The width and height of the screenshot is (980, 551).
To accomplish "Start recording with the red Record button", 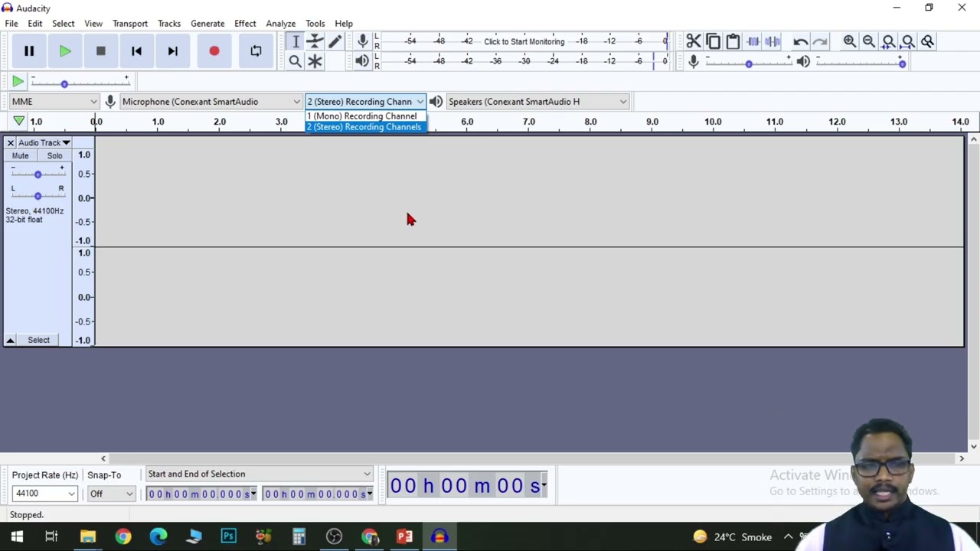I will [214, 51].
